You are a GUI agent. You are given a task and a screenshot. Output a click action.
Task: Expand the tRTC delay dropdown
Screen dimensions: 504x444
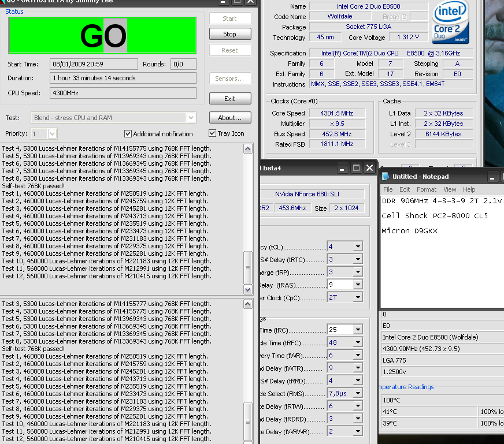point(358,259)
